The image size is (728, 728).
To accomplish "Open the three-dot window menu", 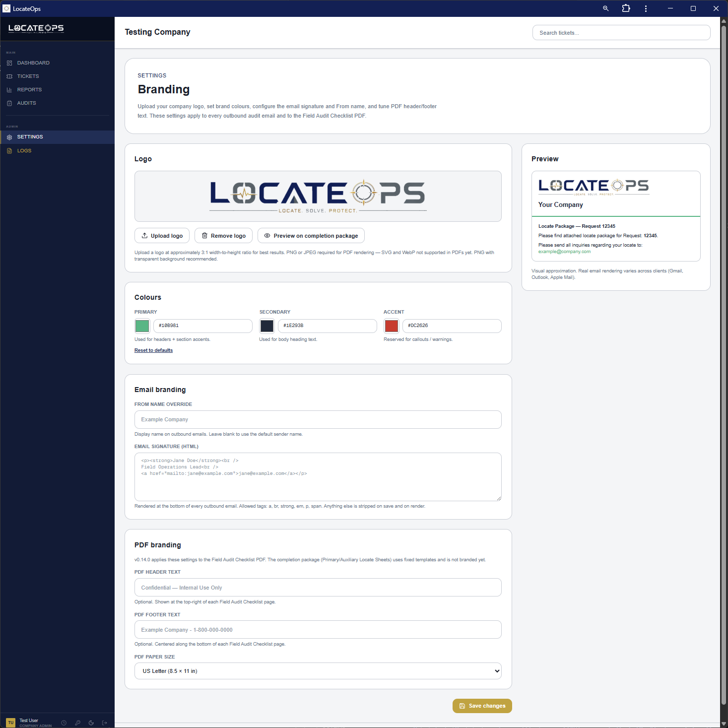I will 646,8.
